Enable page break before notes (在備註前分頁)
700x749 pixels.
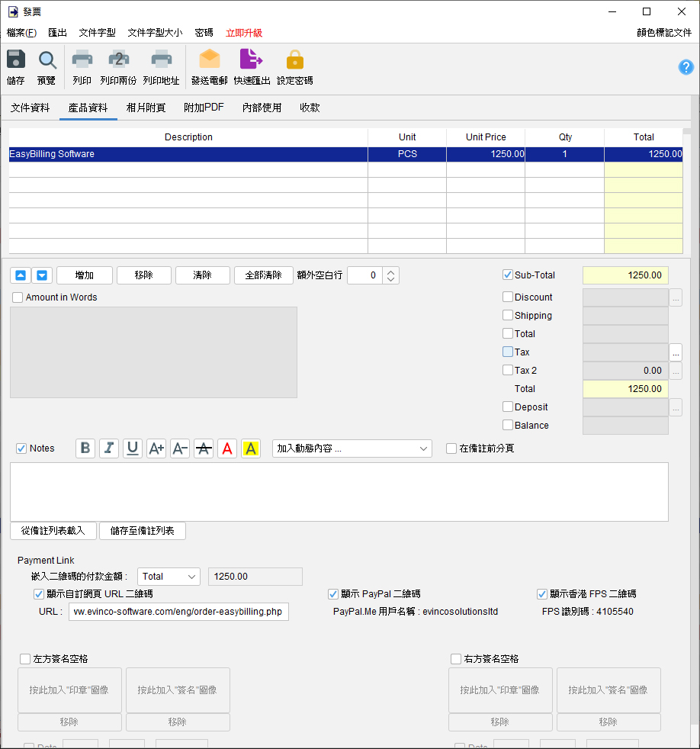[451, 448]
